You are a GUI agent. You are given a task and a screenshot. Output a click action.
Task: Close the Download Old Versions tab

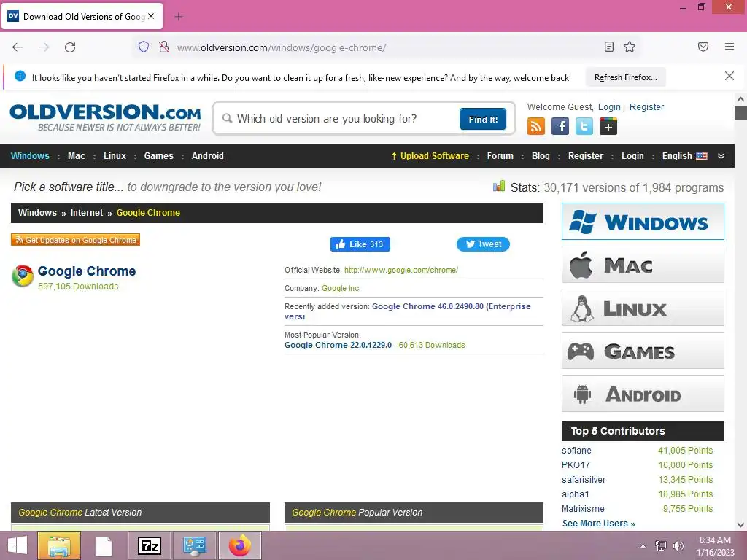point(151,16)
